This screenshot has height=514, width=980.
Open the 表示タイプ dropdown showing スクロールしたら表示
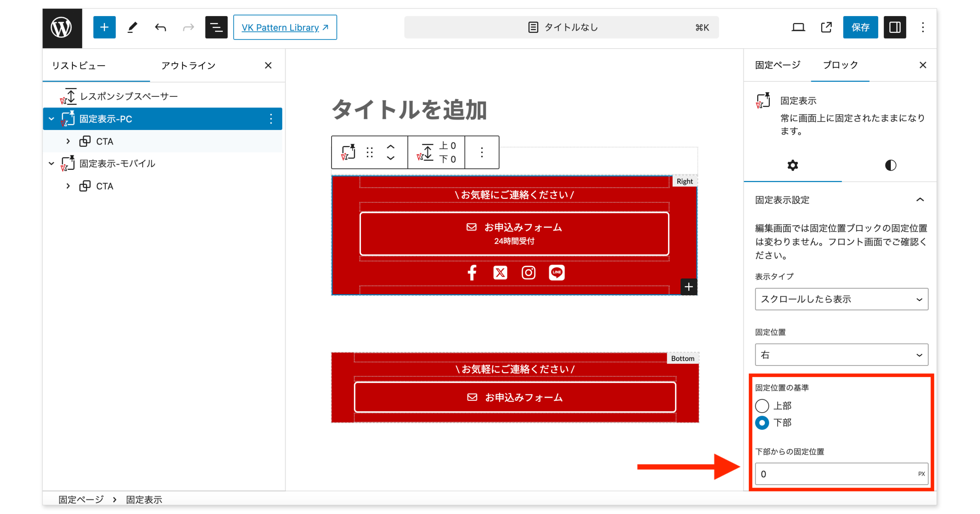(x=841, y=299)
